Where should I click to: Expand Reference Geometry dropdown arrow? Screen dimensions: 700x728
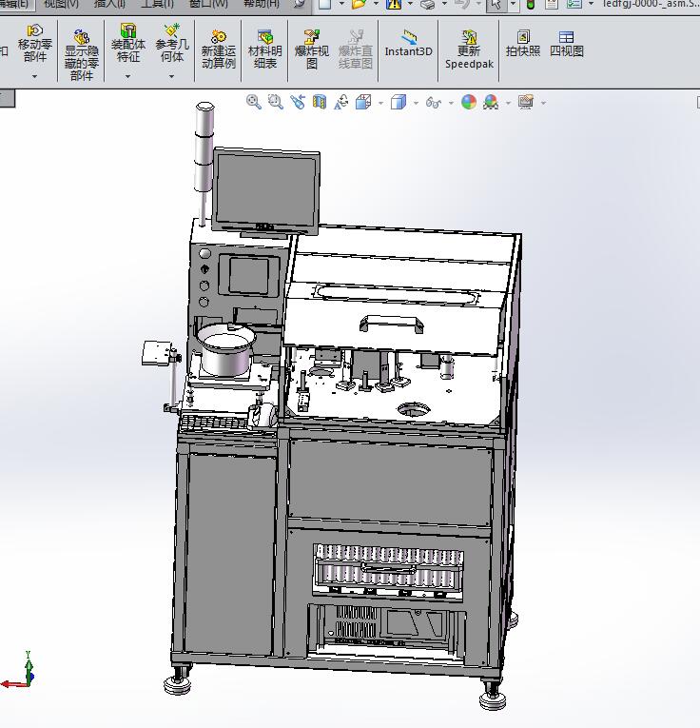pyautogui.click(x=171, y=76)
